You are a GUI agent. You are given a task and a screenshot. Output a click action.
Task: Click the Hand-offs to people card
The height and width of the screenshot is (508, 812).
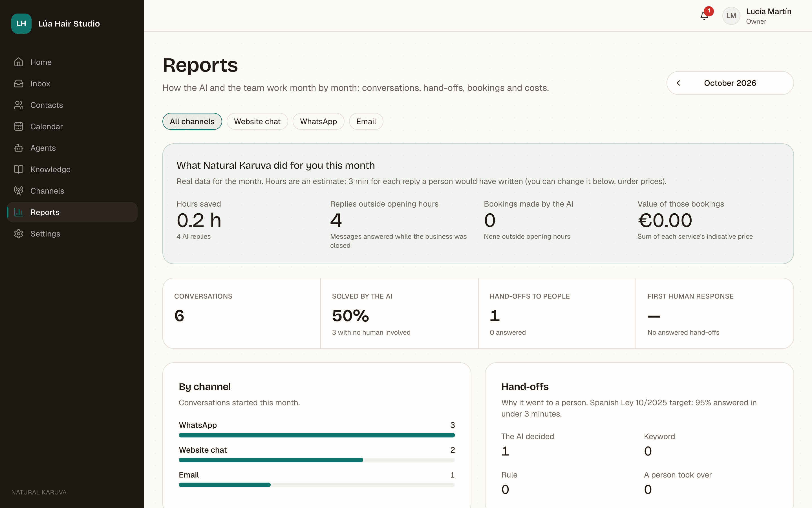click(557, 313)
